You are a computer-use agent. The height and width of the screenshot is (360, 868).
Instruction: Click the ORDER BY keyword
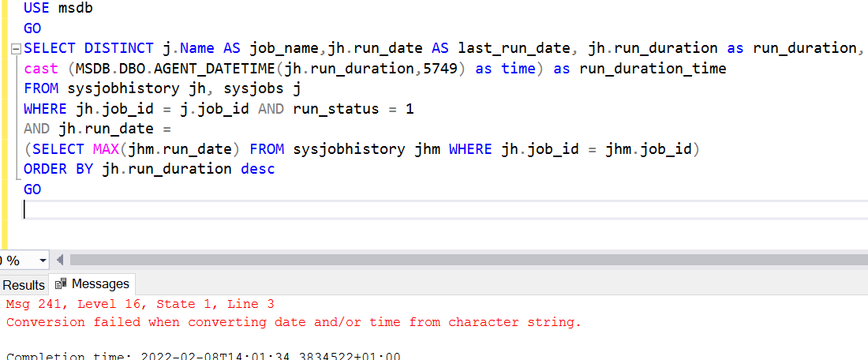[x=58, y=169]
